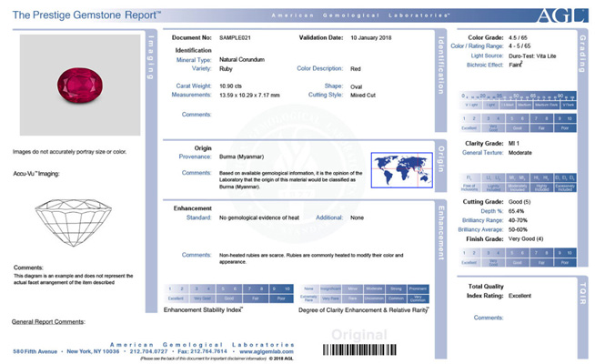The height and width of the screenshot is (364, 595).
Task: Click the Duro-Test: Vita Lite light source
Action: click(532, 56)
